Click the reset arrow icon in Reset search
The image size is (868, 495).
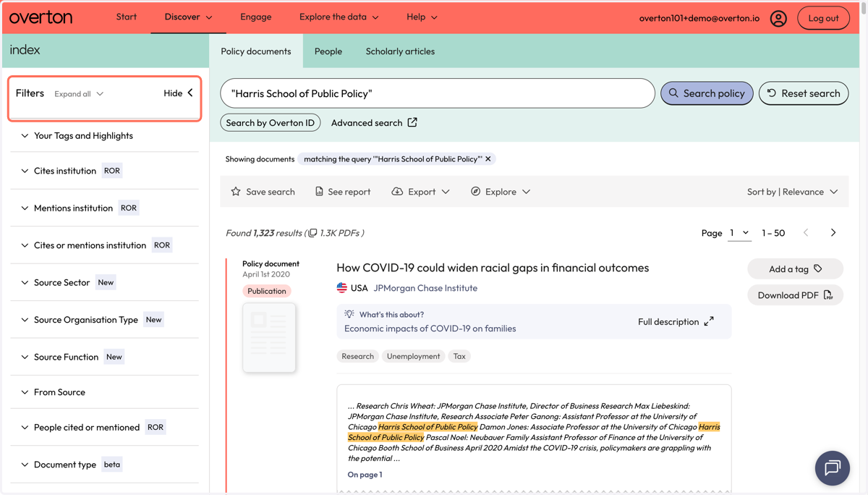[772, 93]
